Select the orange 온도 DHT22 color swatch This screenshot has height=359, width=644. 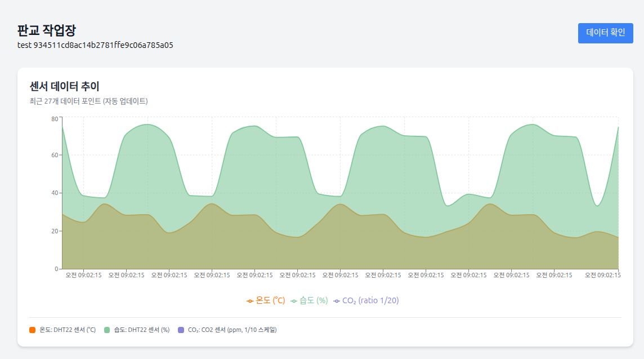33,330
